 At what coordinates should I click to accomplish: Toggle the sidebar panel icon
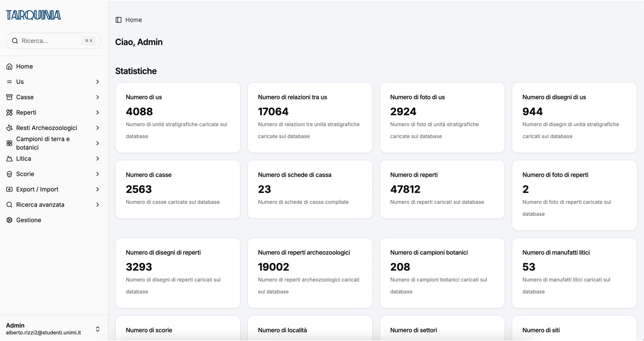coord(118,20)
